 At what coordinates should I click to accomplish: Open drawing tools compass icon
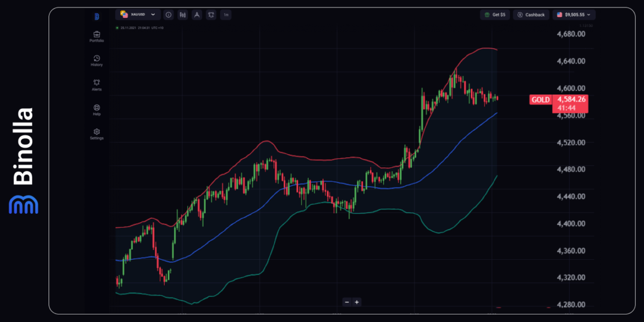coord(197,15)
